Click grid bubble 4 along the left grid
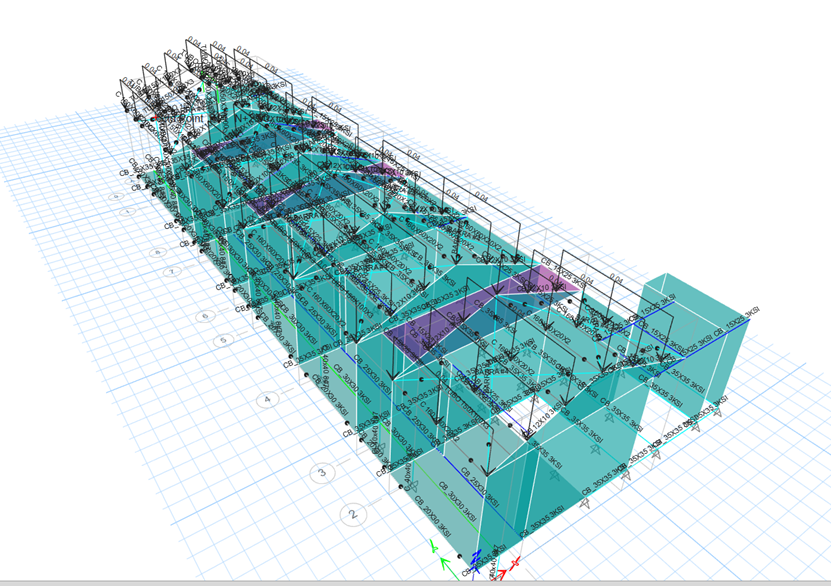 (x=265, y=399)
